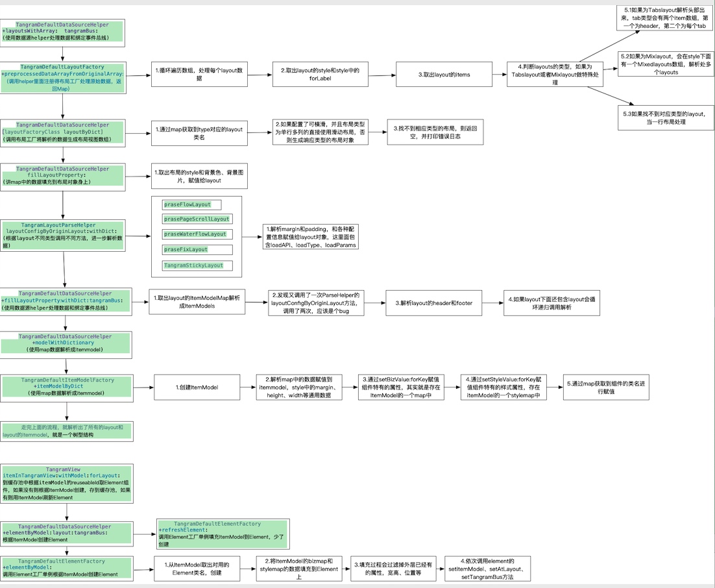Image resolution: width=715 pixels, height=588 pixels.
Task: Select the '3.解析layout的header和footer' box
Action: (433, 303)
